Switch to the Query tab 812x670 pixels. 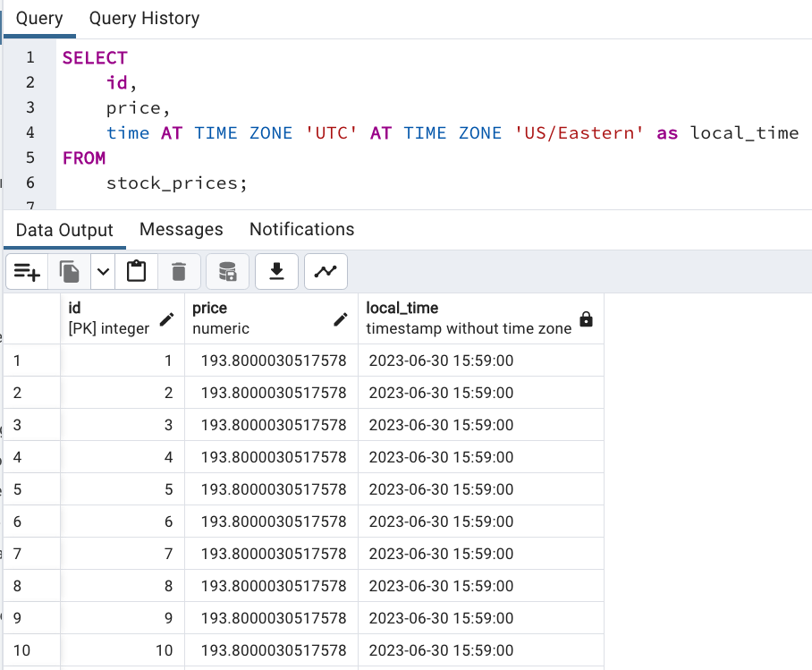point(39,19)
